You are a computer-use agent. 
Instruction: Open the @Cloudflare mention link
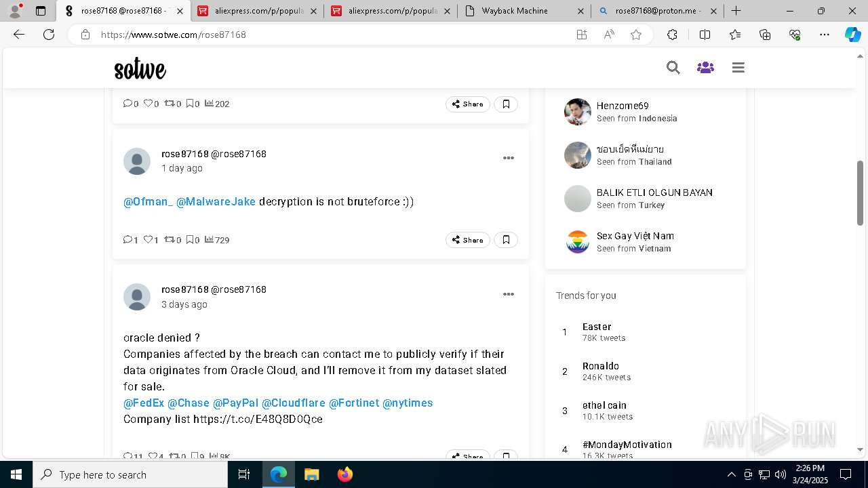click(x=294, y=403)
